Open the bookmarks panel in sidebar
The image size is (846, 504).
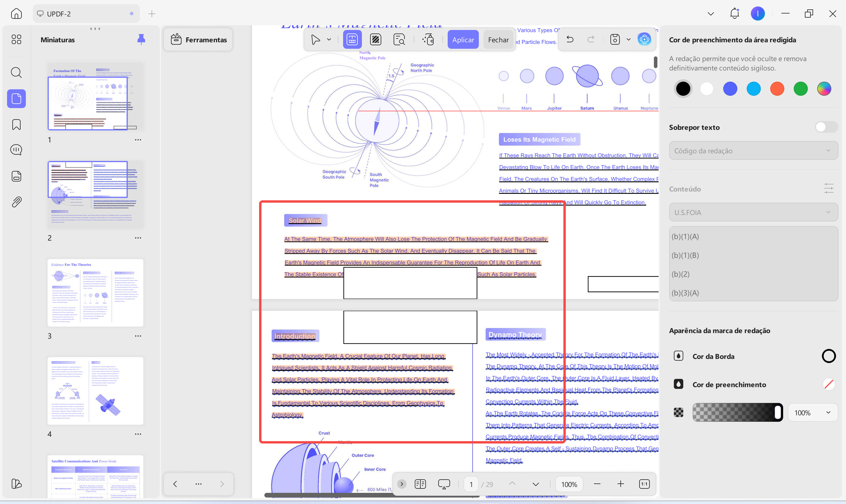(16, 125)
